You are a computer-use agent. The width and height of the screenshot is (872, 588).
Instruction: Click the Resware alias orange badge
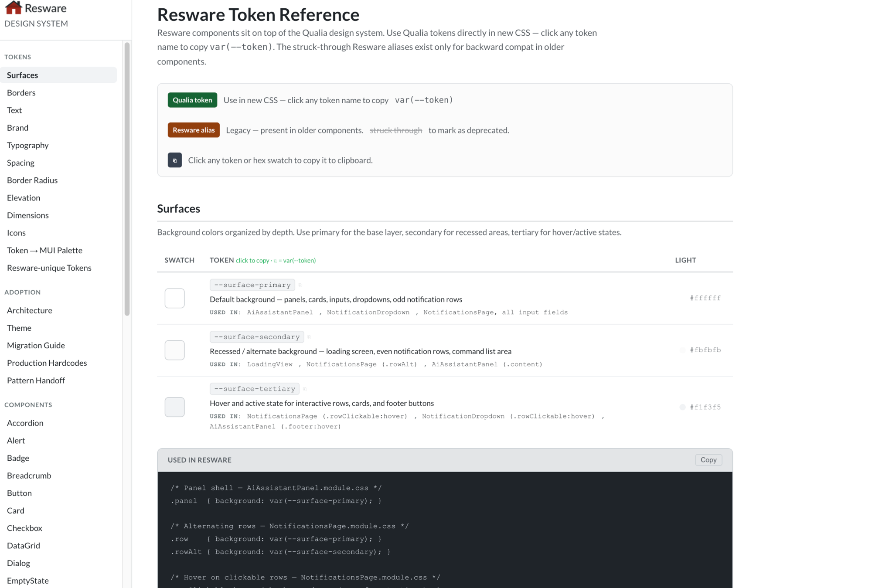pyautogui.click(x=194, y=130)
